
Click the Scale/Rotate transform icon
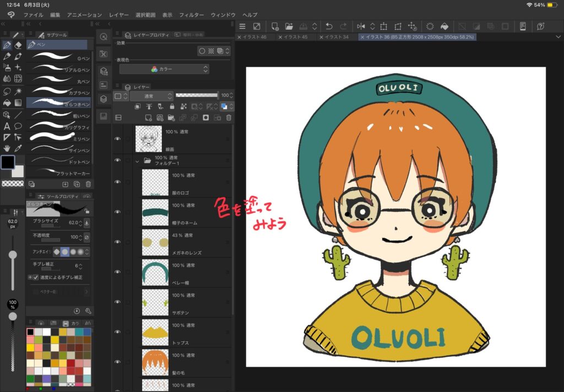384,26
